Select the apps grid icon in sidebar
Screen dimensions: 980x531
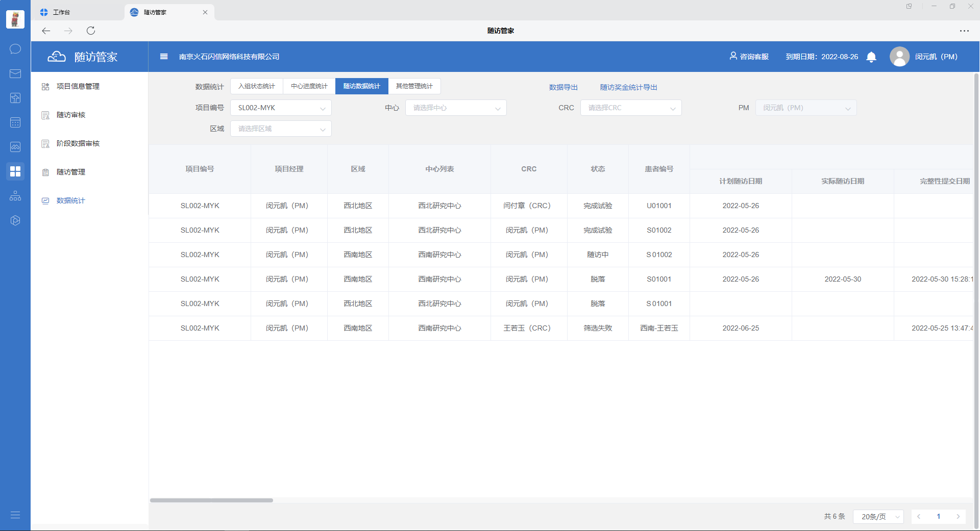pyautogui.click(x=15, y=171)
